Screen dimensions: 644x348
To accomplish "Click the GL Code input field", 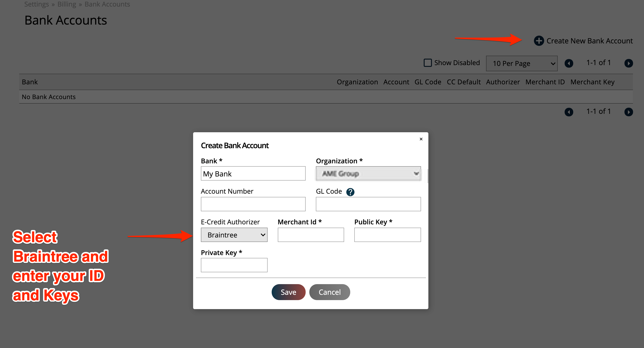I will [x=368, y=204].
